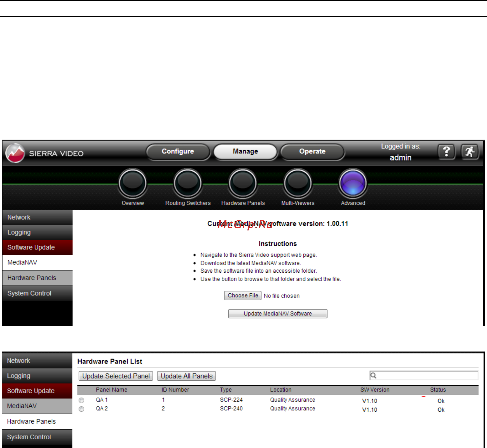Focus the panel list search field

(x=424, y=375)
